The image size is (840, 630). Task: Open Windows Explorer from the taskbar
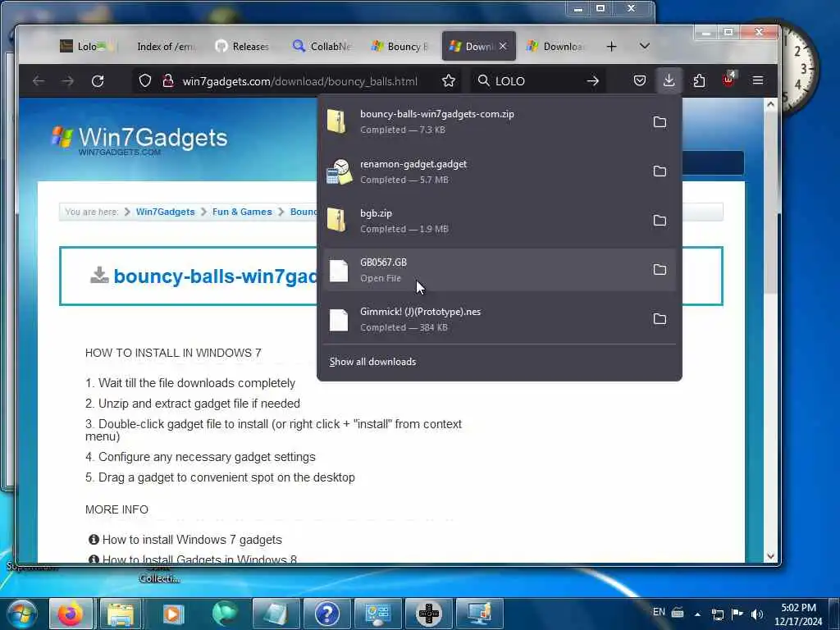pos(121,614)
